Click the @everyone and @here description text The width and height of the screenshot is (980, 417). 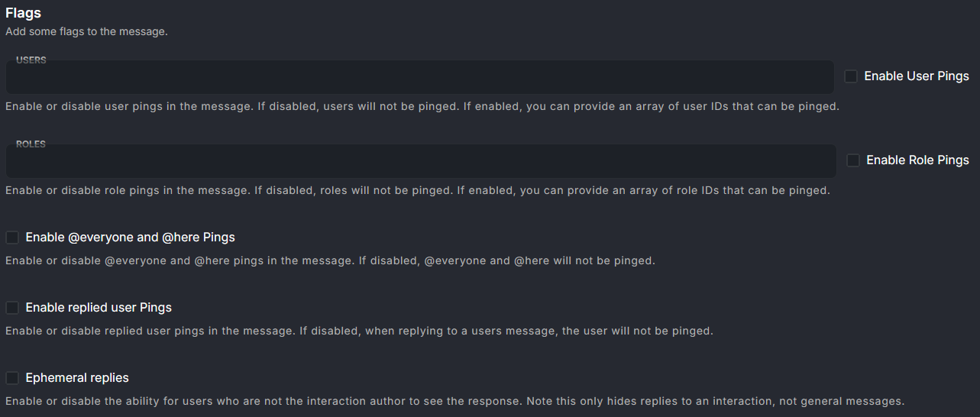pos(330,260)
